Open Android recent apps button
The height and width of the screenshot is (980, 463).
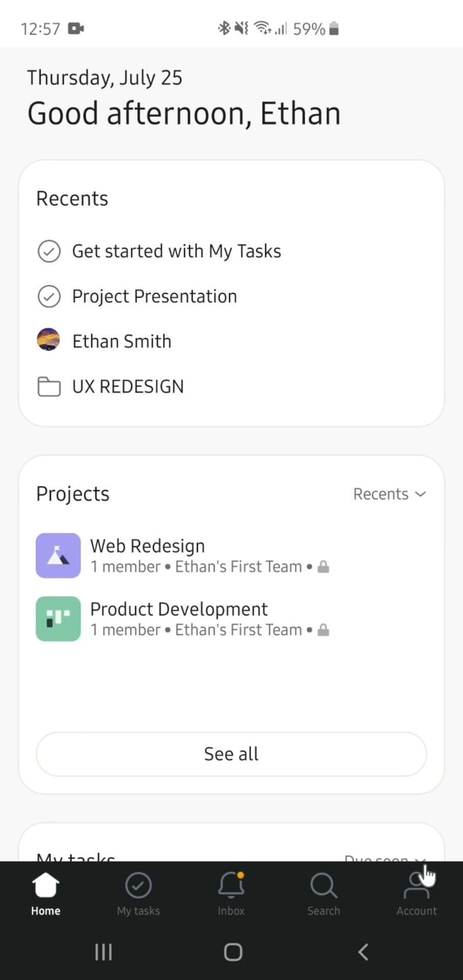coord(104,952)
